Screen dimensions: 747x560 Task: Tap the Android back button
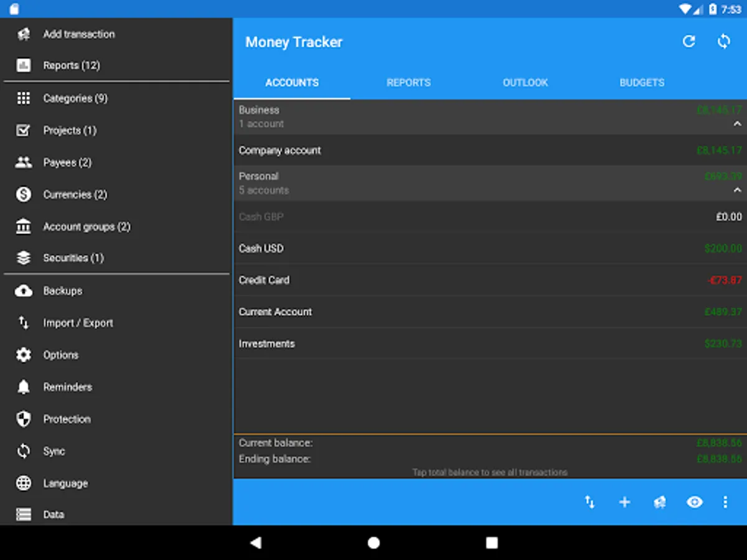pyautogui.click(x=255, y=543)
